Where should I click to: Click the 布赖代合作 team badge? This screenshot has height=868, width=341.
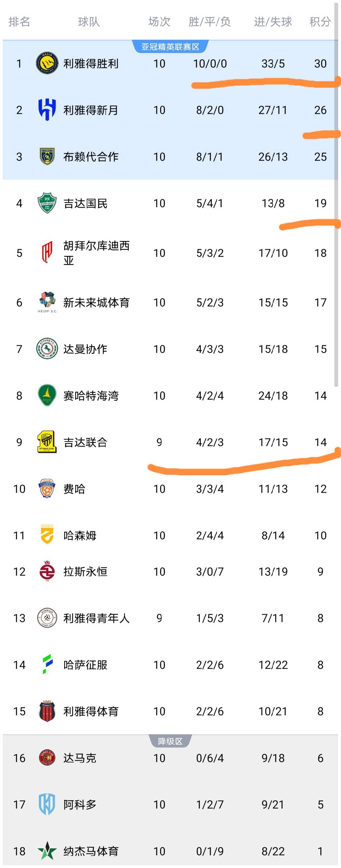[x=47, y=156]
